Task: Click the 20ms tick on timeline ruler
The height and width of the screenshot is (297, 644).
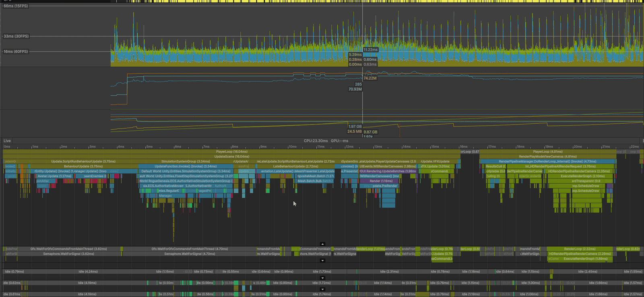Action: point(578,147)
